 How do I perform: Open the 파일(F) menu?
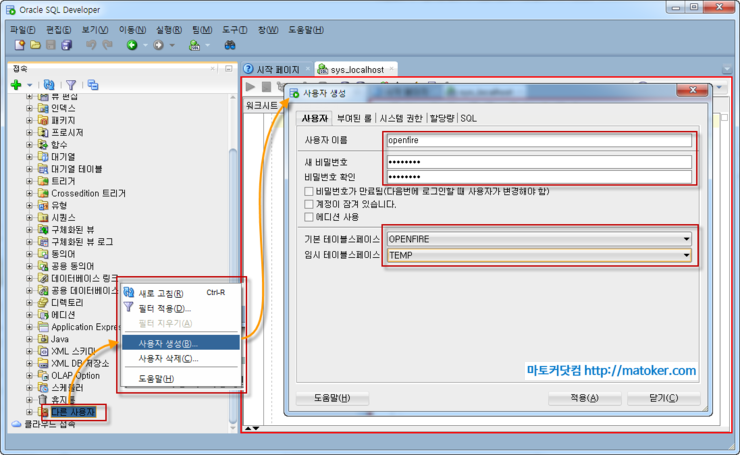coord(23,30)
